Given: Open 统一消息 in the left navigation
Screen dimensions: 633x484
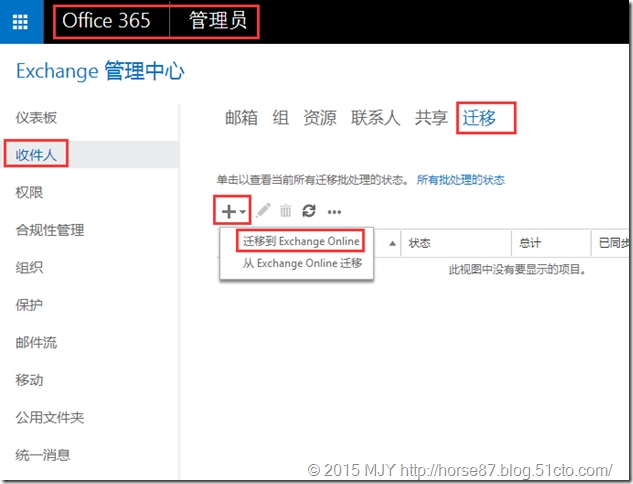Looking at the screenshot, I should (x=43, y=455).
